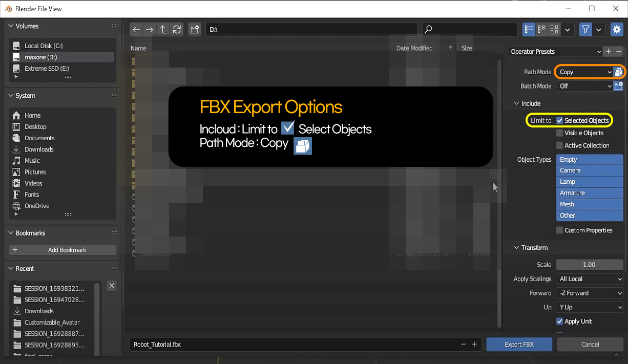
Task: Collapse the Transform section
Action: [516, 248]
